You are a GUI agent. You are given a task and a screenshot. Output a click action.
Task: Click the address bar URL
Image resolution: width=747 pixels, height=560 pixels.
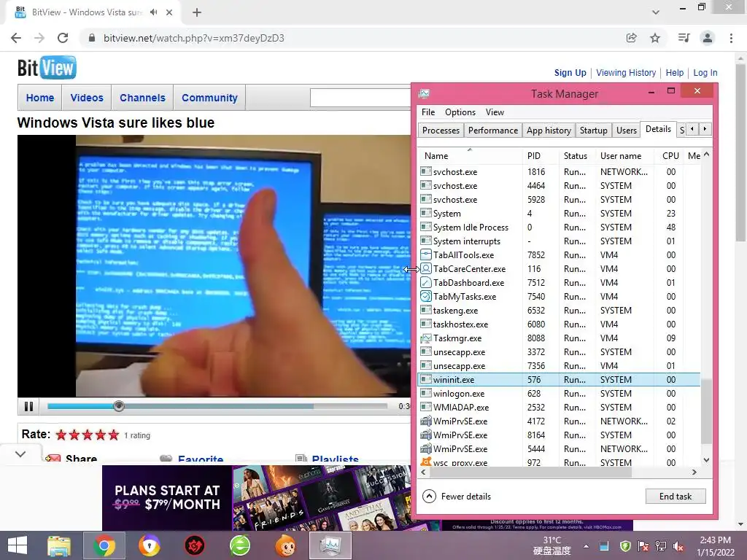194,38
